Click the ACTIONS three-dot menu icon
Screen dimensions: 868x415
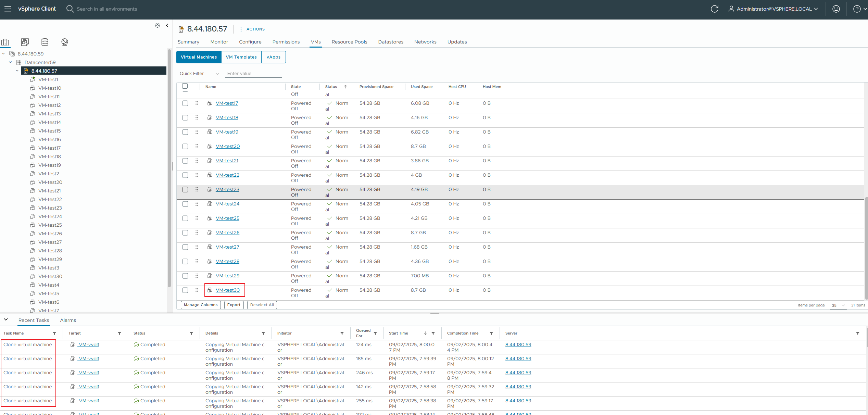point(241,29)
